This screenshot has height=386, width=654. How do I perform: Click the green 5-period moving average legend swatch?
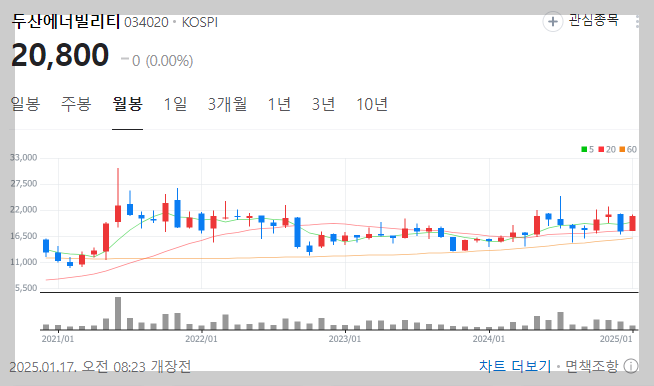point(584,149)
